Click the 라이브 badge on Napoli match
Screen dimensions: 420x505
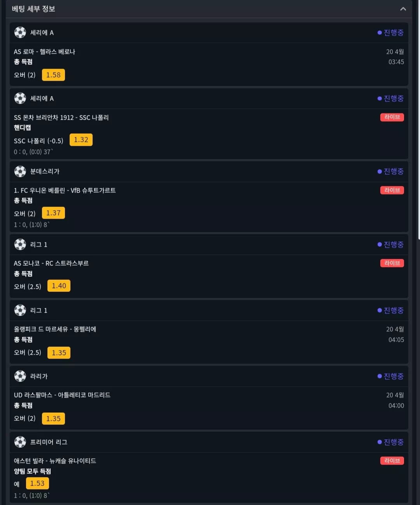tap(392, 117)
